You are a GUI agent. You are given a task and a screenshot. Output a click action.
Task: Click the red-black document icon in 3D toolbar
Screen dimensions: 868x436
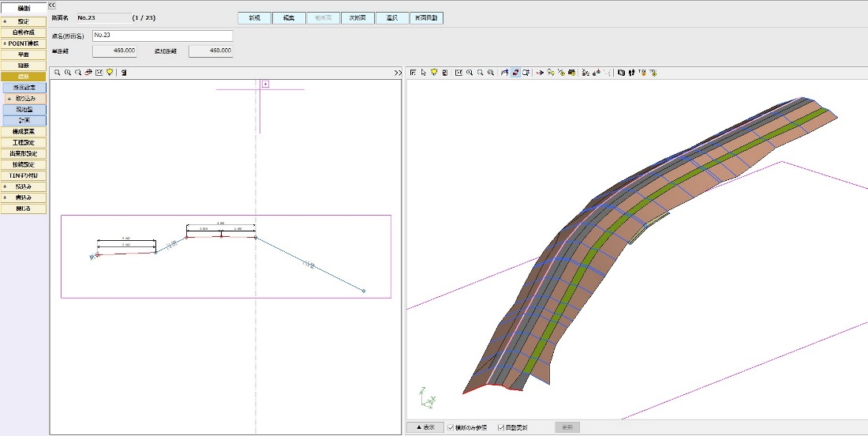(444, 73)
